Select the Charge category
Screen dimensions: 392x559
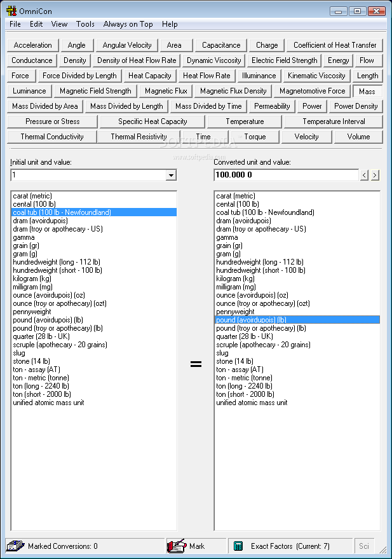(267, 45)
